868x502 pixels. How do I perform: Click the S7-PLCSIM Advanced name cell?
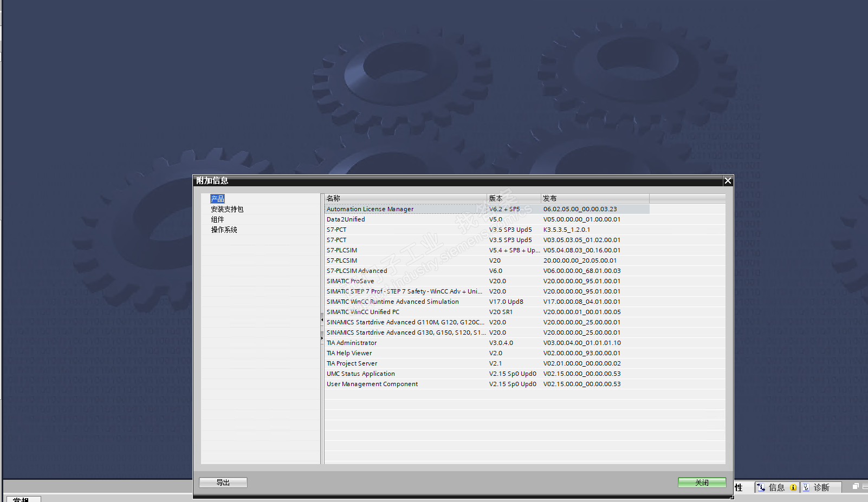pyautogui.click(x=357, y=271)
